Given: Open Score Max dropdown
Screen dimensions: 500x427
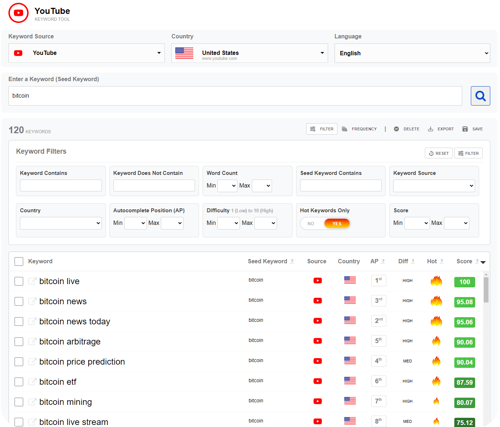Looking at the screenshot, I should pos(457,223).
